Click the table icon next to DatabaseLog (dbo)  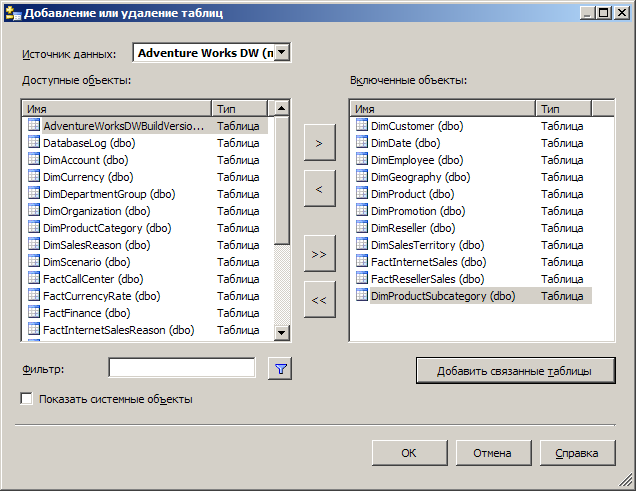point(34,142)
